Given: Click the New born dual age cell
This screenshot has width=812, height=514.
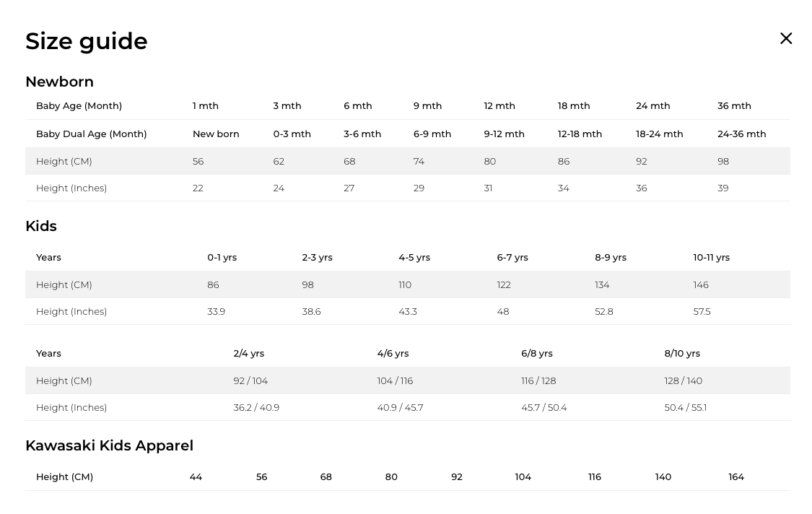Looking at the screenshot, I should (215, 134).
